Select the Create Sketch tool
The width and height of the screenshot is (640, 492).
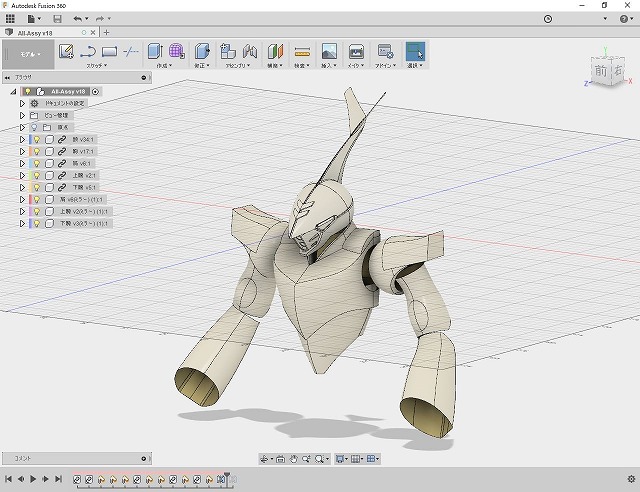point(66,51)
